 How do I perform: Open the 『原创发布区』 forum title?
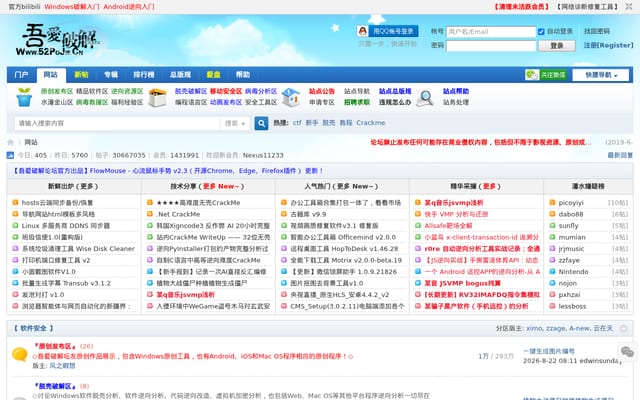(55, 346)
